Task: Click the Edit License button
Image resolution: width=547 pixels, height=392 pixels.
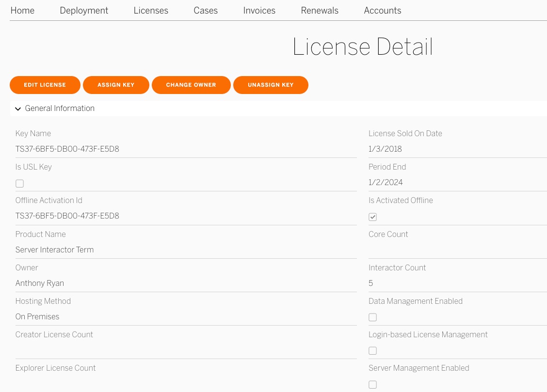Action: 45,85
